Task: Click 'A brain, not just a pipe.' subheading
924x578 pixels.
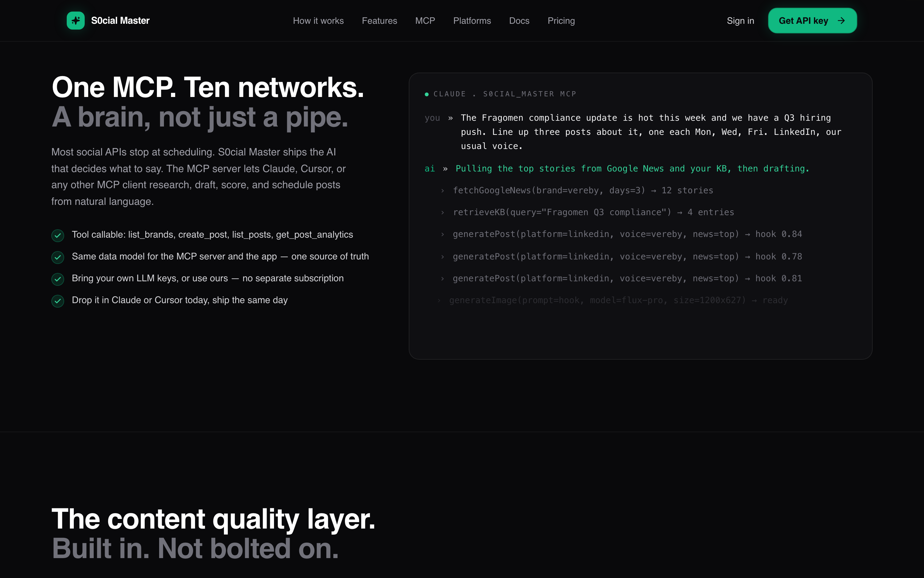Action: [x=200, y=117]
